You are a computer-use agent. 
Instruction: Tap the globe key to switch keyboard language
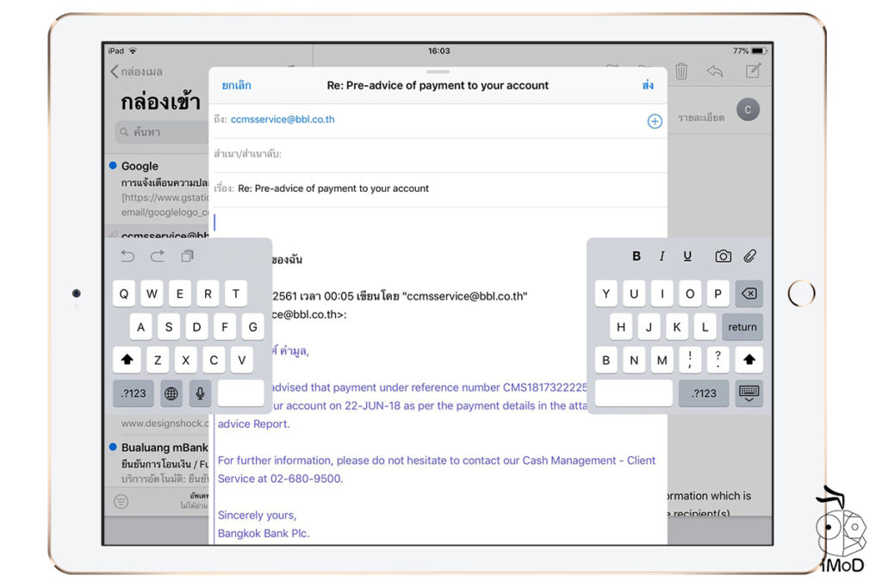(171, 393)
